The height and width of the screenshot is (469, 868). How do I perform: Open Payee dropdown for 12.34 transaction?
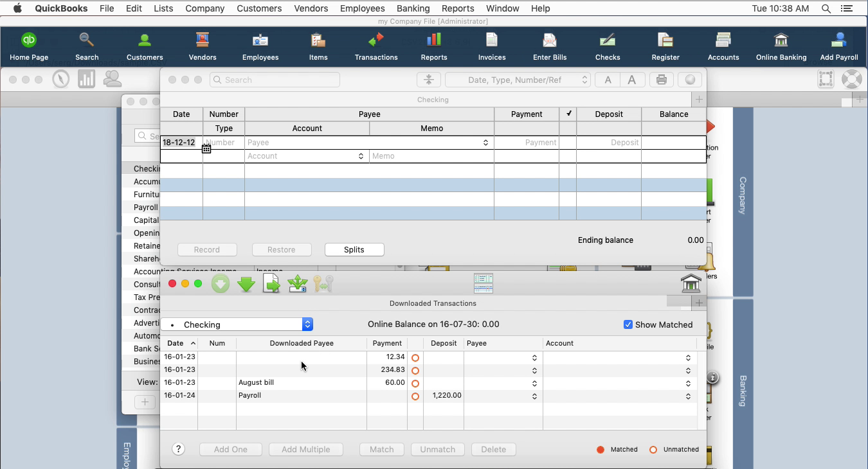534,358
